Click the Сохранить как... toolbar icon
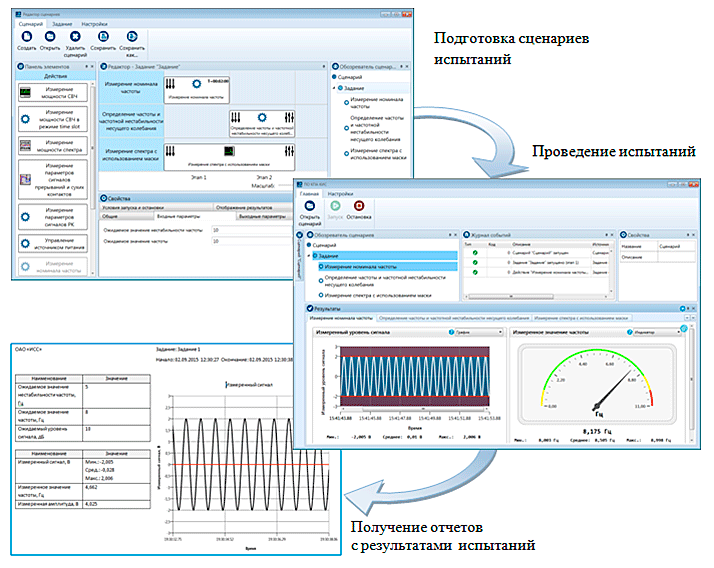This screenshot has height=568, width=714. [x=132, y=34]
